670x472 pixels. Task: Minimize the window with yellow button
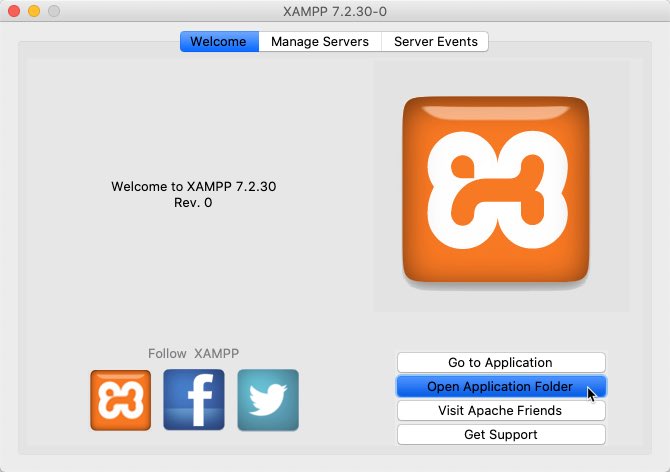34,11
